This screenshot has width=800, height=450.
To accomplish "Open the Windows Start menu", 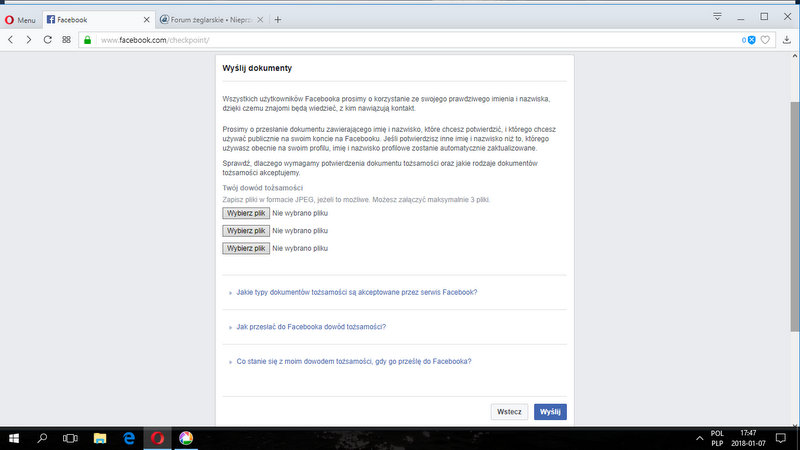I will [14, 438].
